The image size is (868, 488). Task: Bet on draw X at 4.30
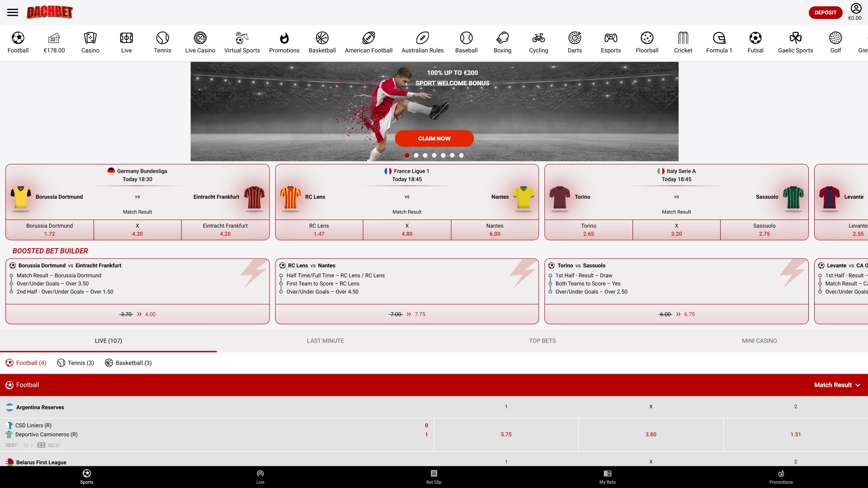coord(137,230)
